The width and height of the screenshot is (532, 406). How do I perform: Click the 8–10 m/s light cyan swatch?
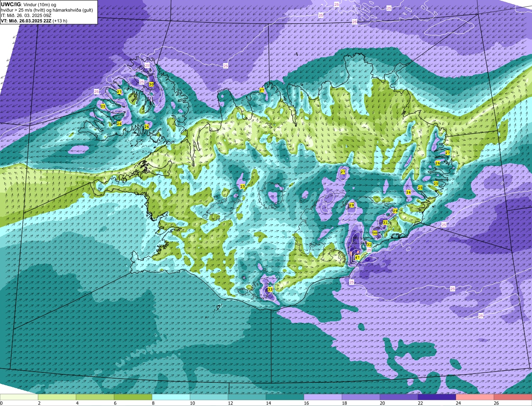171,397
